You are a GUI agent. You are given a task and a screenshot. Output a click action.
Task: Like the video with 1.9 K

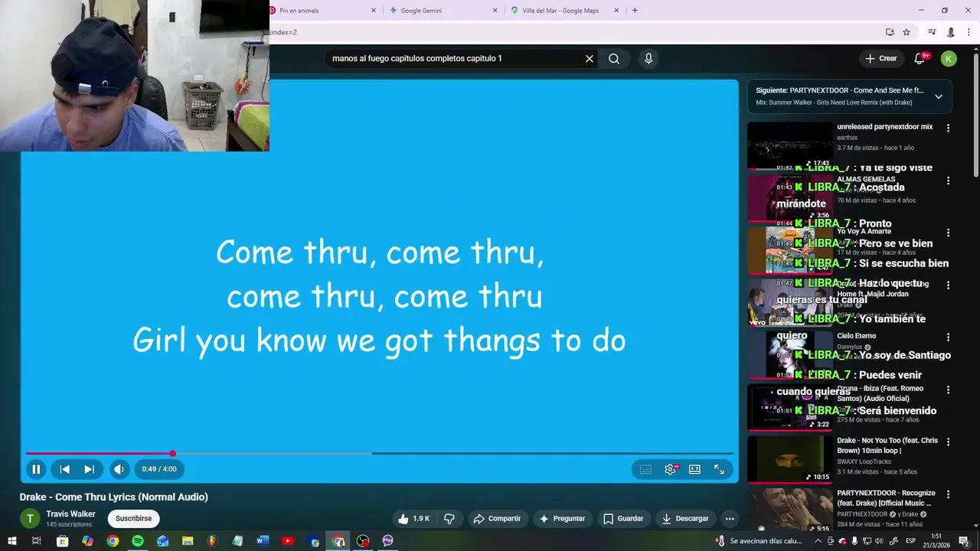[x=413, y=519]
